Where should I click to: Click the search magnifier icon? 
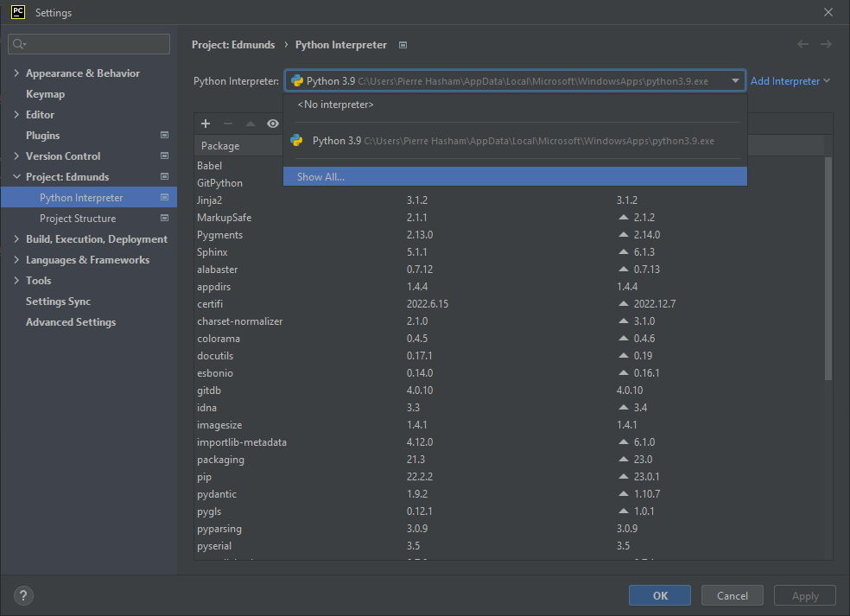pos(19,44)
